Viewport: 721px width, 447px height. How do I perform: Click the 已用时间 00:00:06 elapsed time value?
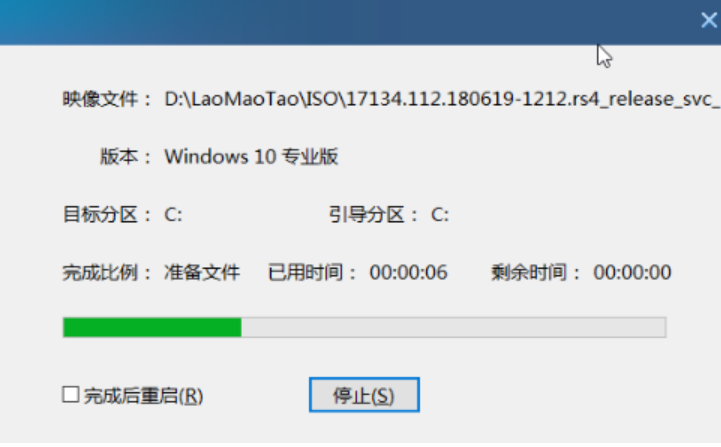coord(408,273)
